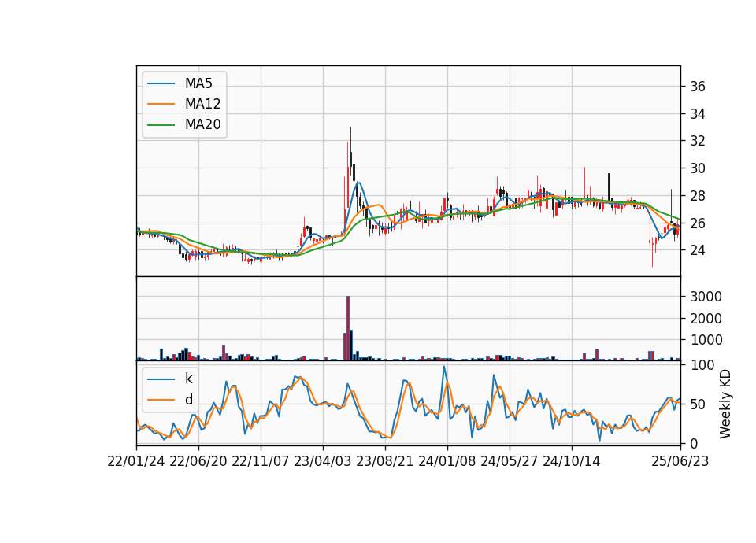Click the date label 22/01/24
The height and width of the screenshot is (543, 756).
[136, 462]
